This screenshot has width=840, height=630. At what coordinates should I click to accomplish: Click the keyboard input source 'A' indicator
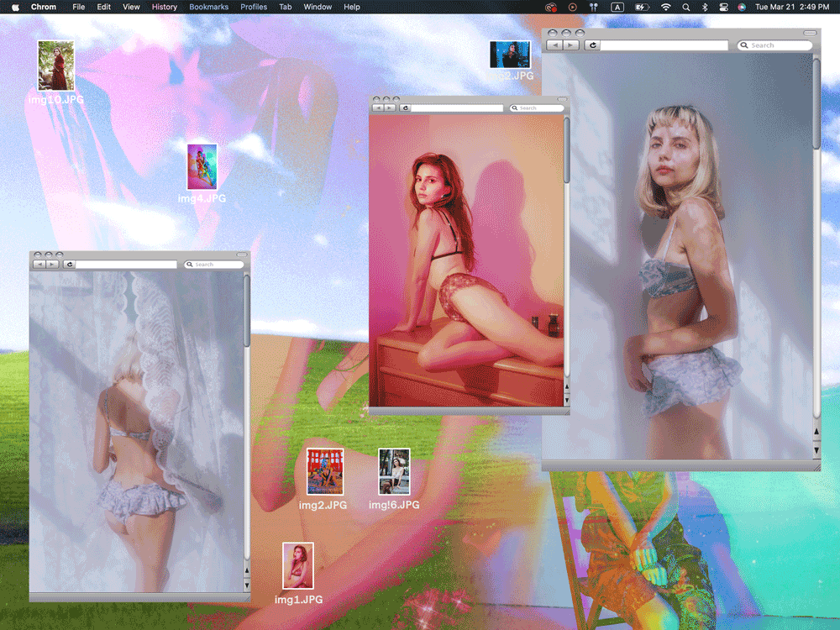(x=617, y=7)
